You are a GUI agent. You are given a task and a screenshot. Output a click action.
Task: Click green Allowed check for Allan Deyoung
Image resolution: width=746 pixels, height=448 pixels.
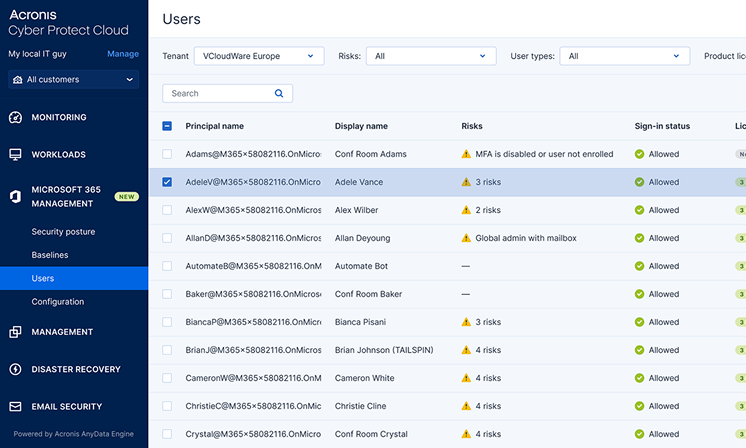639,238
